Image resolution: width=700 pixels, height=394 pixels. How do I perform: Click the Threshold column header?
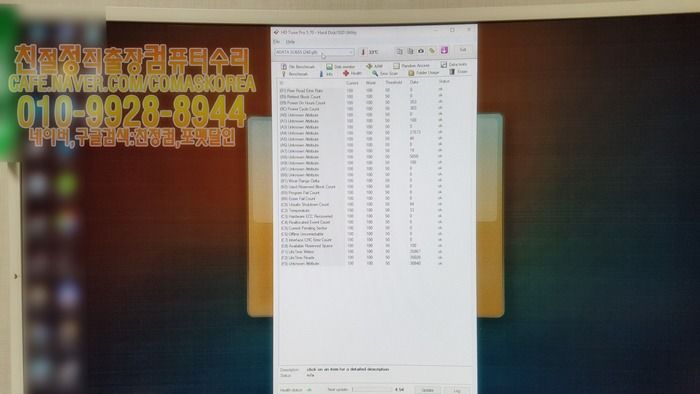(394, 83)
